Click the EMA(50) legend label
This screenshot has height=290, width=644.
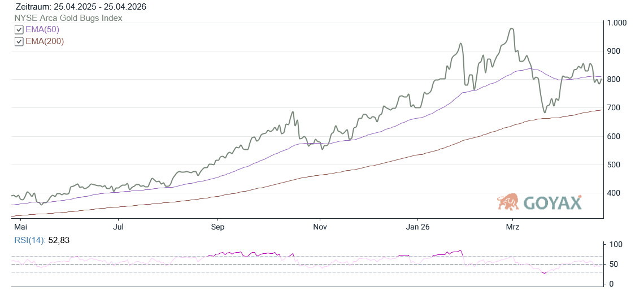tap(42, 29)
